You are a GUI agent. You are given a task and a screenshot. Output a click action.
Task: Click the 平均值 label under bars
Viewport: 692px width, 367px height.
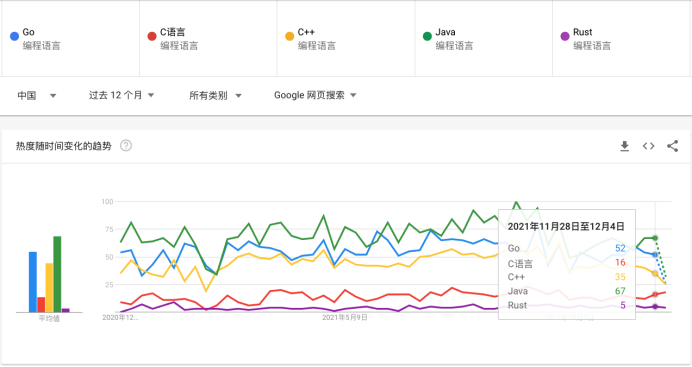click(49, 318)
